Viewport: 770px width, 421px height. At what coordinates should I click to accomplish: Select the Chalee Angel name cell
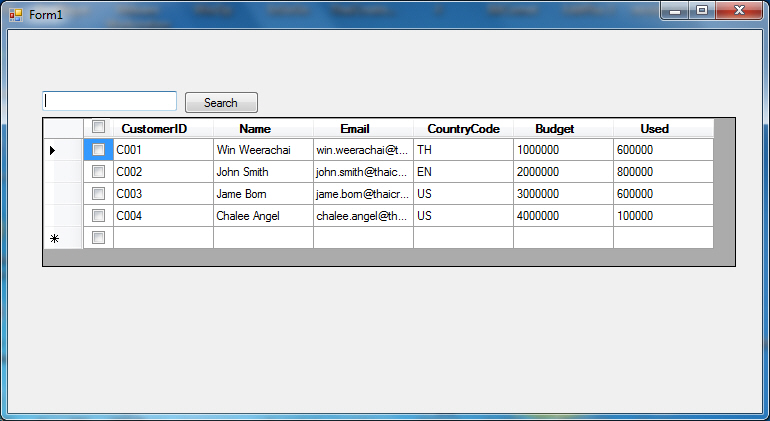coord(263,216)
